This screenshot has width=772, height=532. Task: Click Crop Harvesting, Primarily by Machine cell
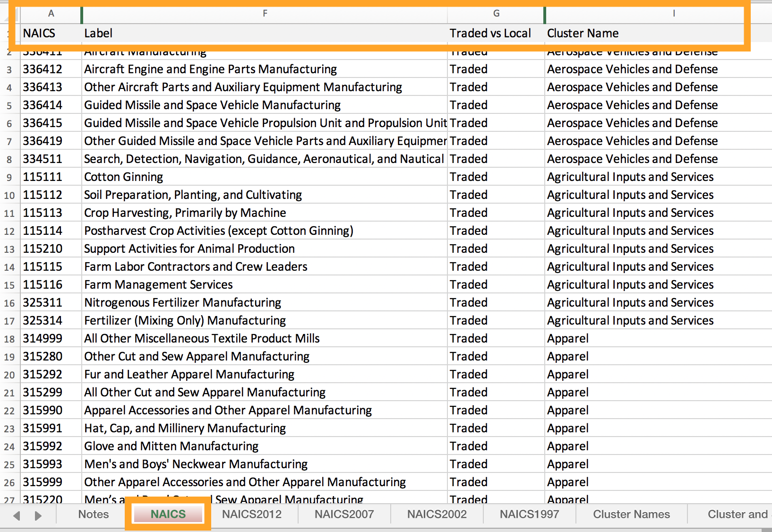point(265,213)
